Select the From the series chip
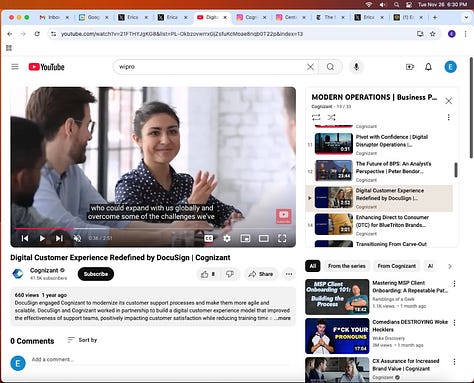 (347, 266)
